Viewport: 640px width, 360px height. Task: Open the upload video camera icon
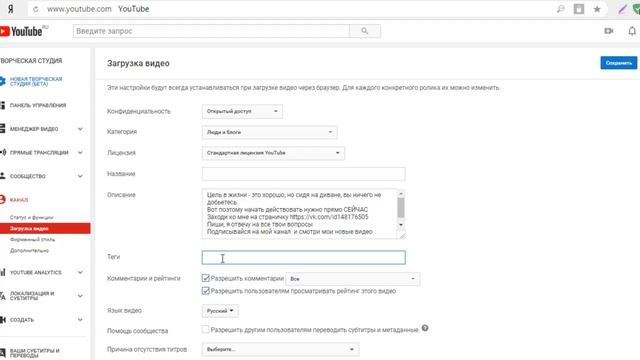tap(609, 31)
